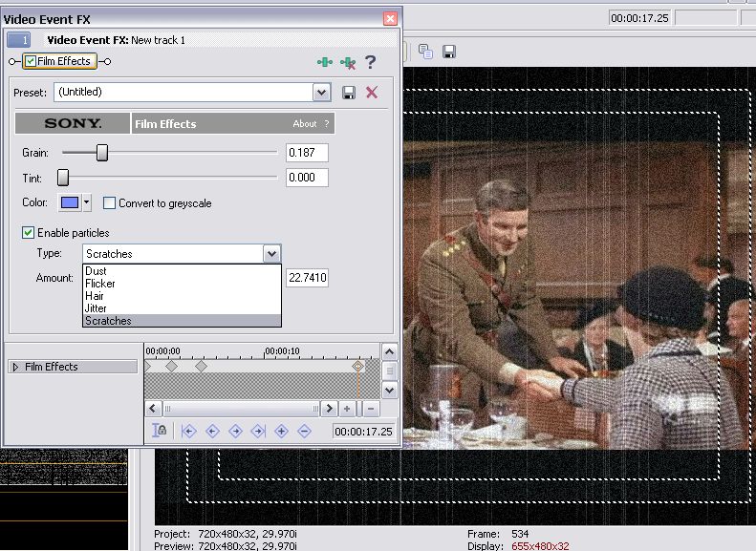Select the third keyframe diamond marker
The height and width of the screenshot is (551, 756).
coord(201,367)
